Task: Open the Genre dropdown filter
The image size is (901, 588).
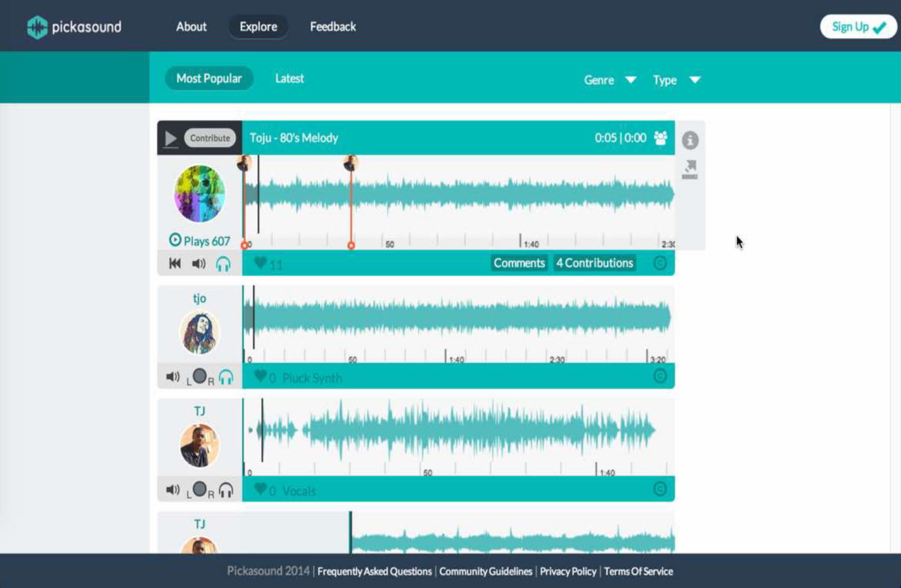Action: [x=609, y=80]
